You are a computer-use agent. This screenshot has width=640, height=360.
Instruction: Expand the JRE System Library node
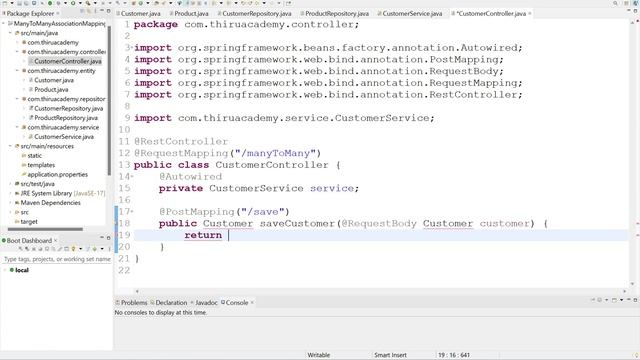pos(10,193)
